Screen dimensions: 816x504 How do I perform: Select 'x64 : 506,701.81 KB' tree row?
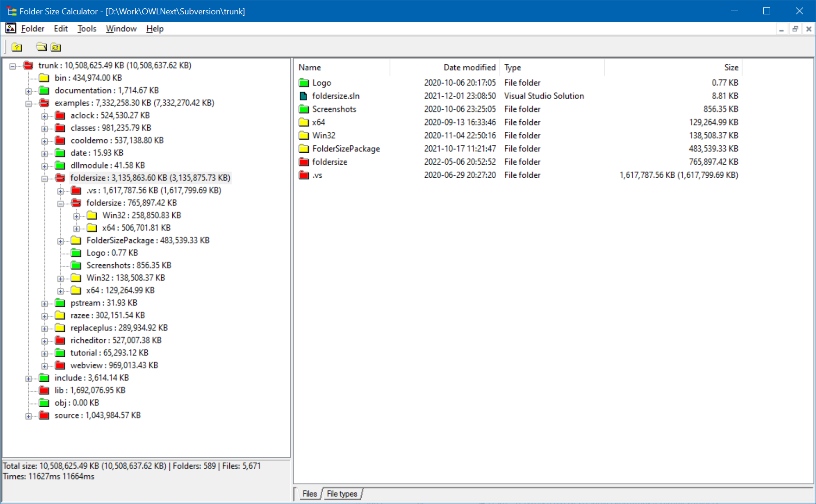[x=136, y=228]
